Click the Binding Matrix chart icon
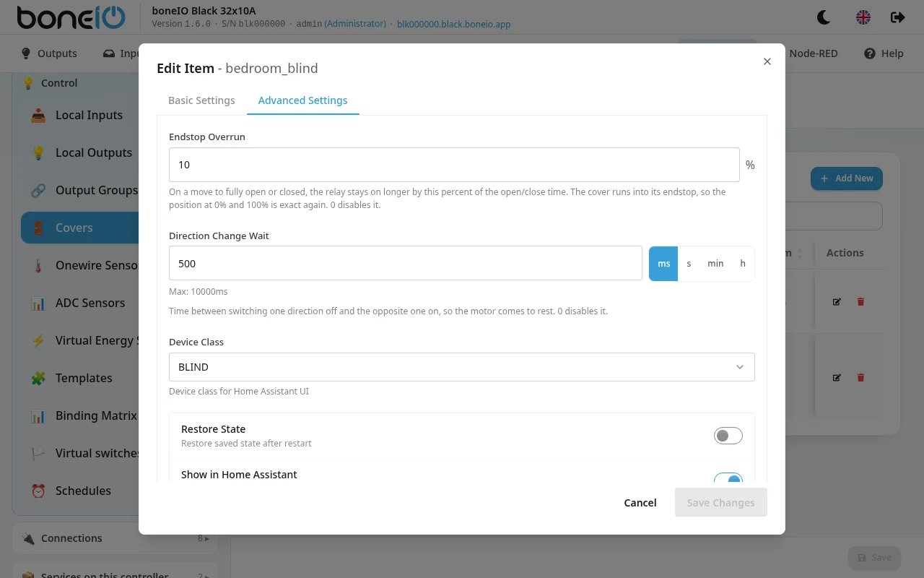Screen dimensions: 924x578 (38, 415)
